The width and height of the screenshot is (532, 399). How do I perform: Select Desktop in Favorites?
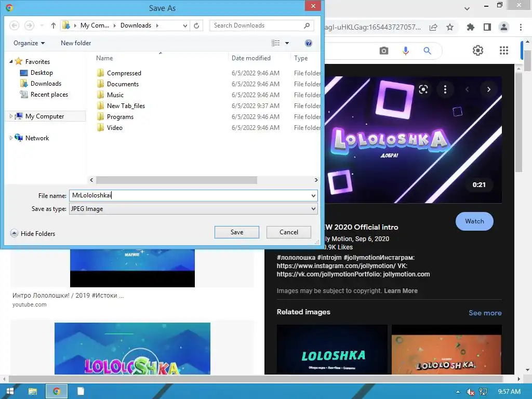pos(37,73)
